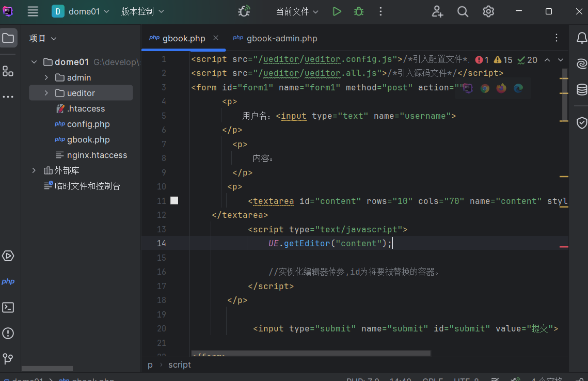Click project panel horizontal scrollbar
588x381 pixels.
47,368
